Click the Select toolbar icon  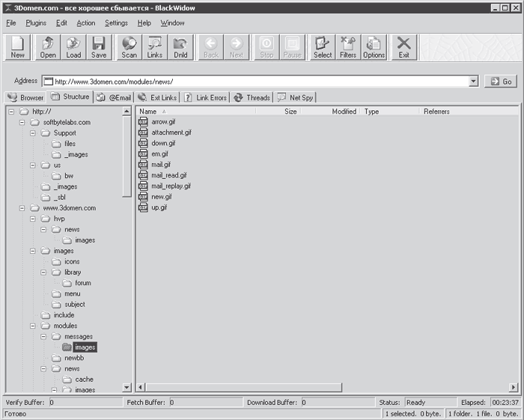(323, 47)
